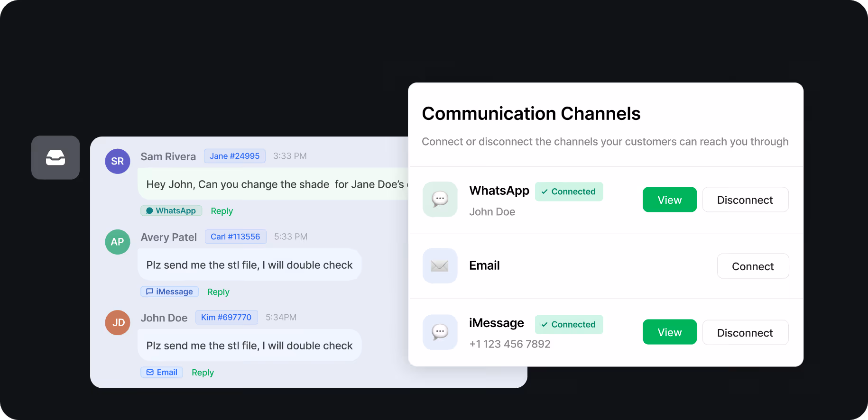Screen dimensions: 868x420
Task: Click the 5:33 PM timestamp
Action: tap(291, 237)
